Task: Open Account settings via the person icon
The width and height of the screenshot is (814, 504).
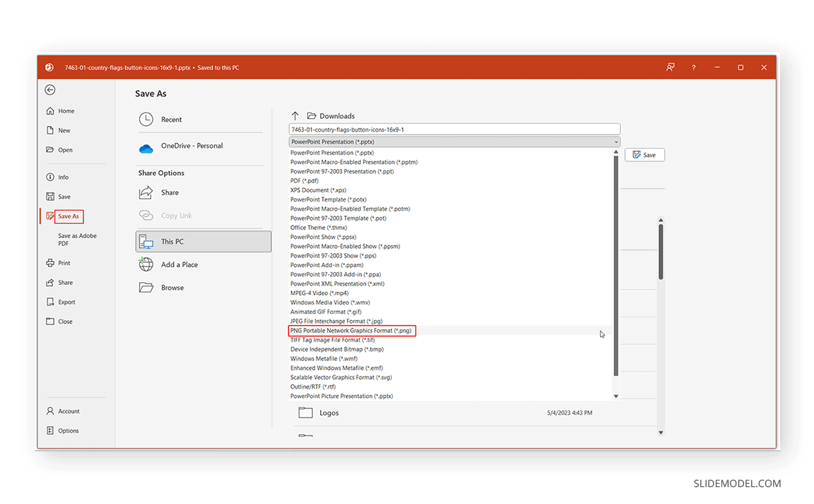Action: pyautogui.click(x=52, y=411)
